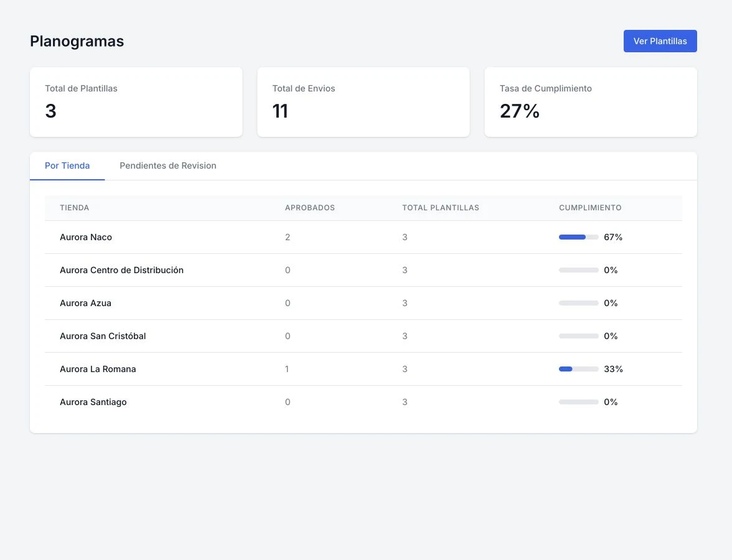Click the APROBADOS column header
The width and height of the screenshot is (732, 560).
click(x=310, y=208)
